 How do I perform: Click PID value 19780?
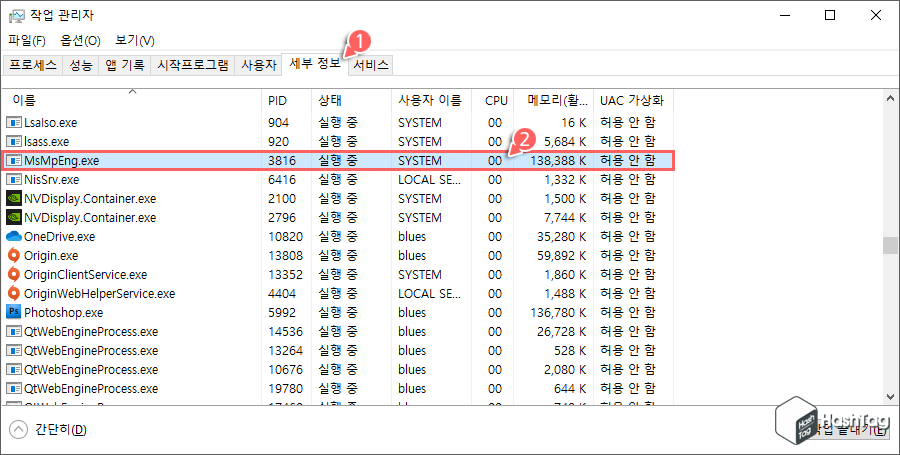(x=285, y=388)
